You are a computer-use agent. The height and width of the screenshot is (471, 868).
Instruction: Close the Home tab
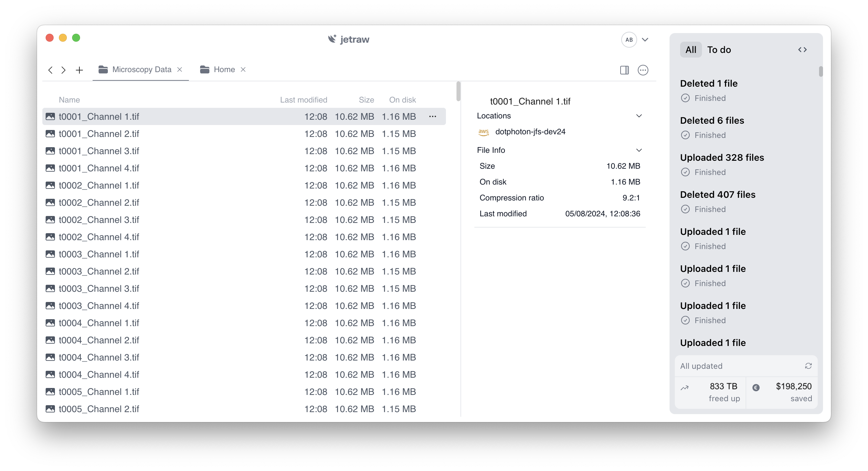[x=243, y=69]
